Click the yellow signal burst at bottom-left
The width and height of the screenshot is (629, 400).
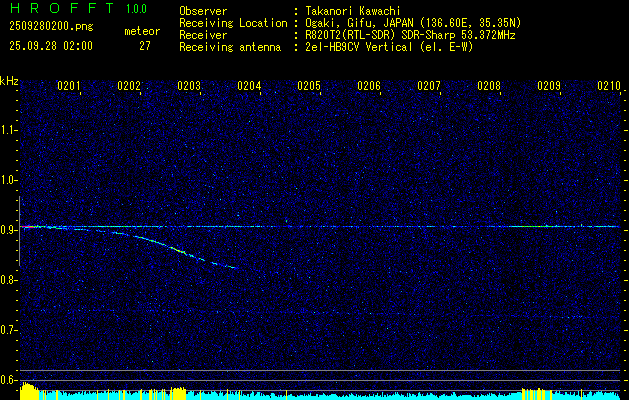coord(29,392)
